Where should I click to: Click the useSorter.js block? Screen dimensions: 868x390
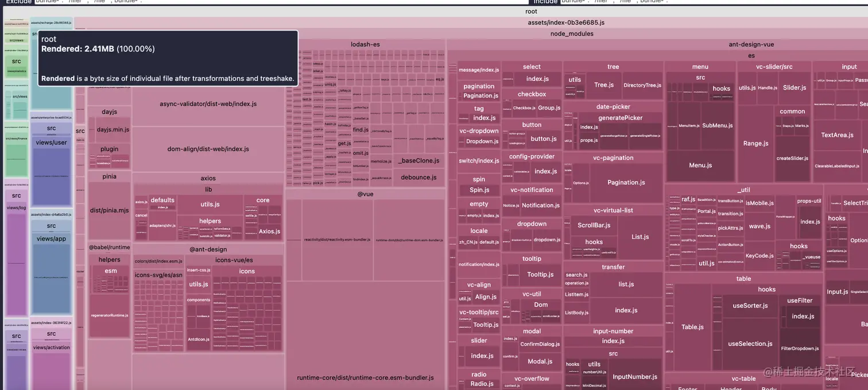click(x=750, y=306)
